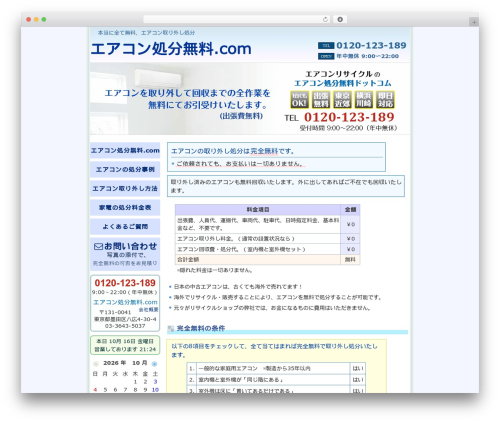Click the 東京近郊 badge in the banner

tap(342, 99)
